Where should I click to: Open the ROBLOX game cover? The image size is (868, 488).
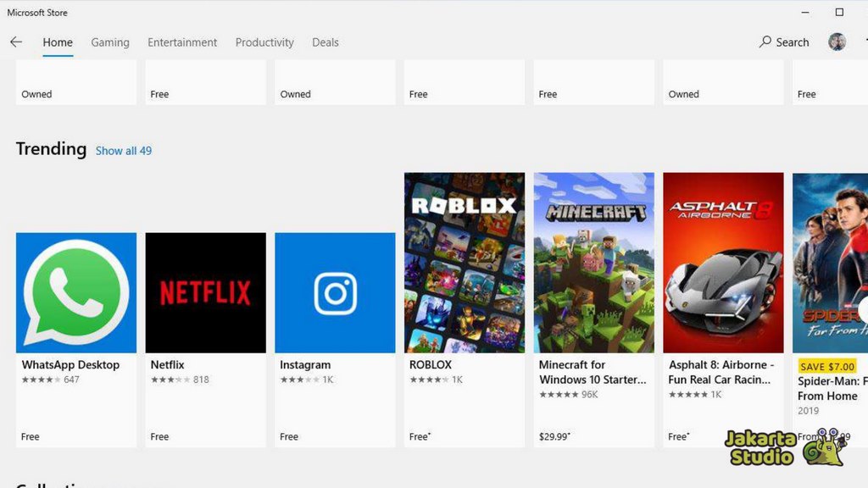[x=465, y=263]
